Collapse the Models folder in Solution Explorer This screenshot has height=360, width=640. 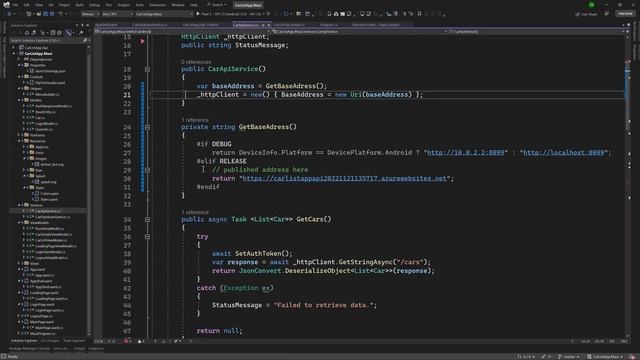(x=19, y=100)
